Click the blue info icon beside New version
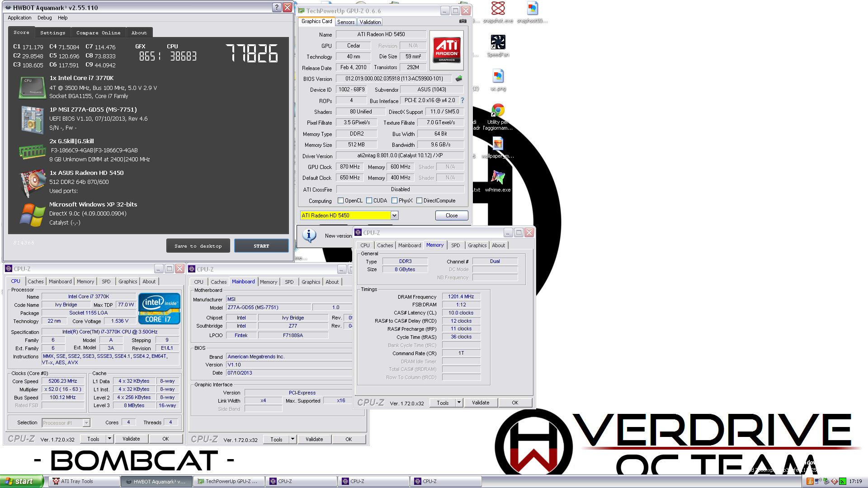 tap(309, 235)
